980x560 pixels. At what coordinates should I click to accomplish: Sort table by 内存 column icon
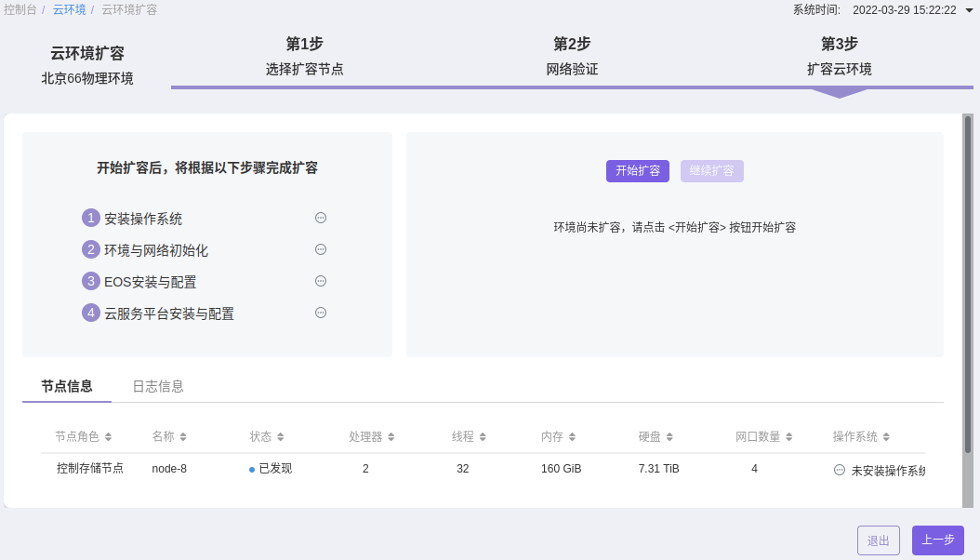coord(572,437)
